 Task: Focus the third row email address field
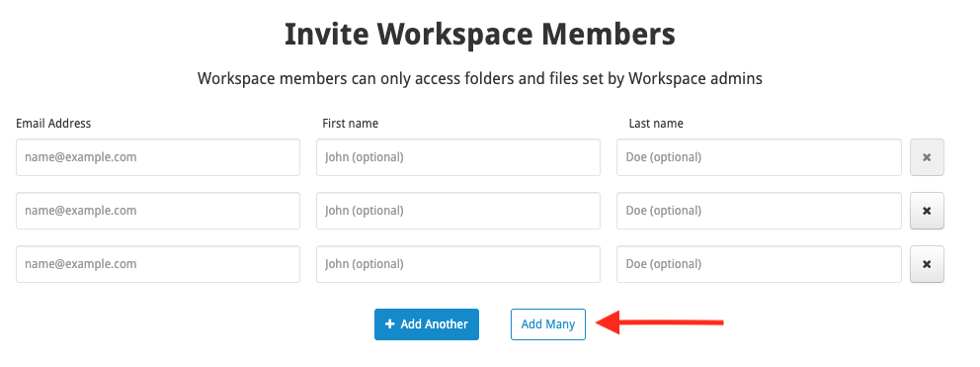(158, 264)
